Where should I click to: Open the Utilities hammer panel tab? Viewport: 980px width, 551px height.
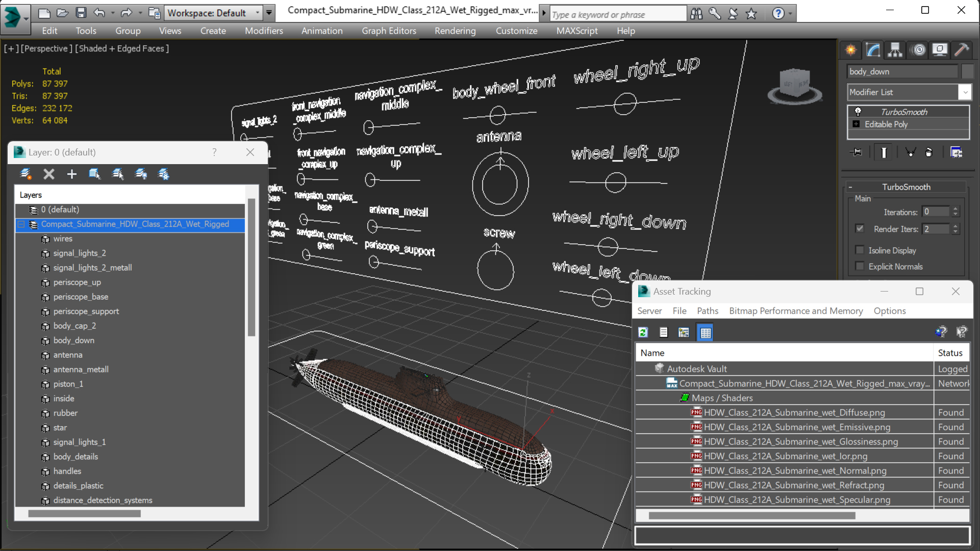(x=962, y=50)
